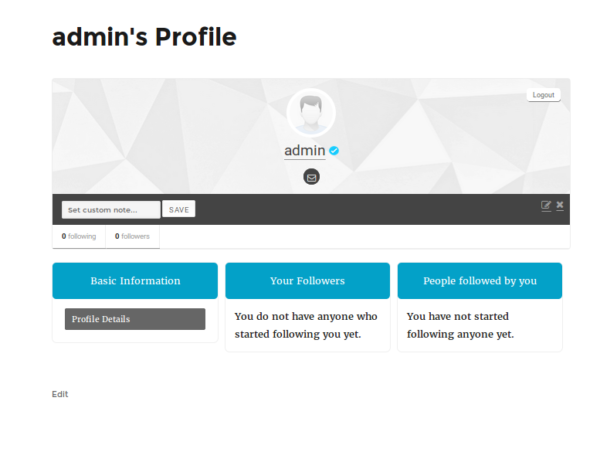
Task: Click the admin username link
Action: 305,151
